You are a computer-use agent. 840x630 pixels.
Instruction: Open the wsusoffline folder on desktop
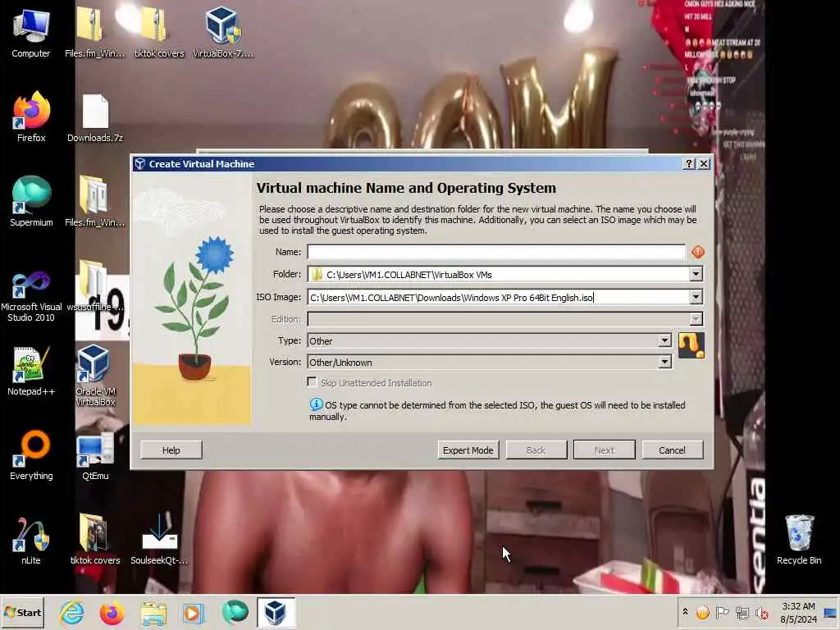pos(95,286)
